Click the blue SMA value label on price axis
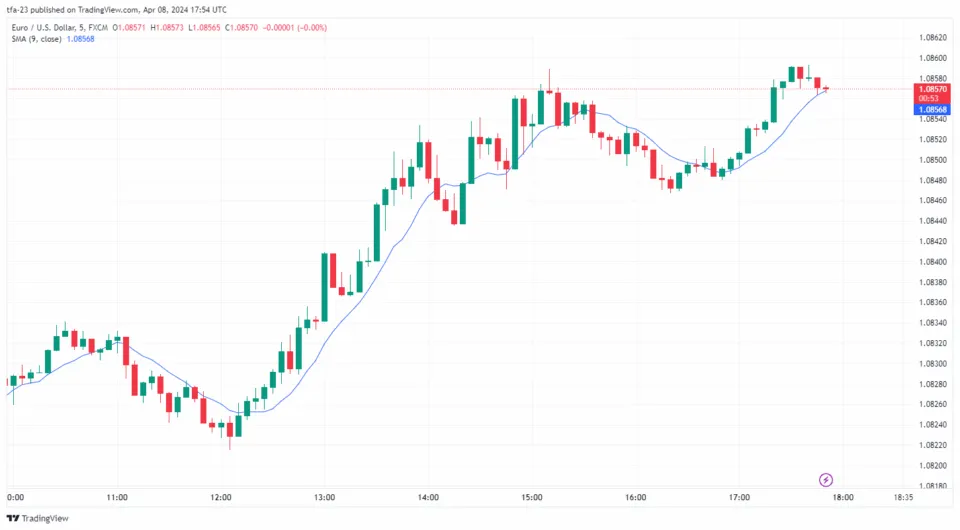This screenshot has width=960, height=530. pos(933,109)
